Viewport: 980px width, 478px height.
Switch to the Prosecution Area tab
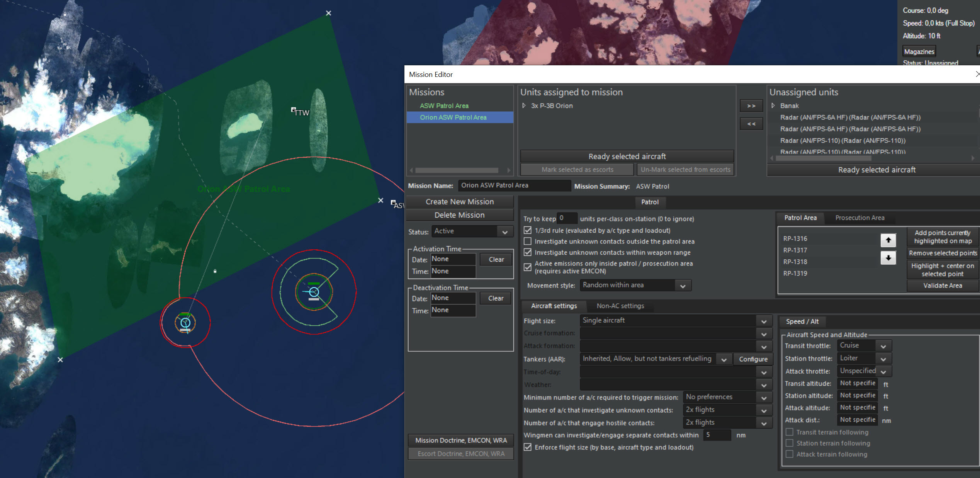click(859, 218)
